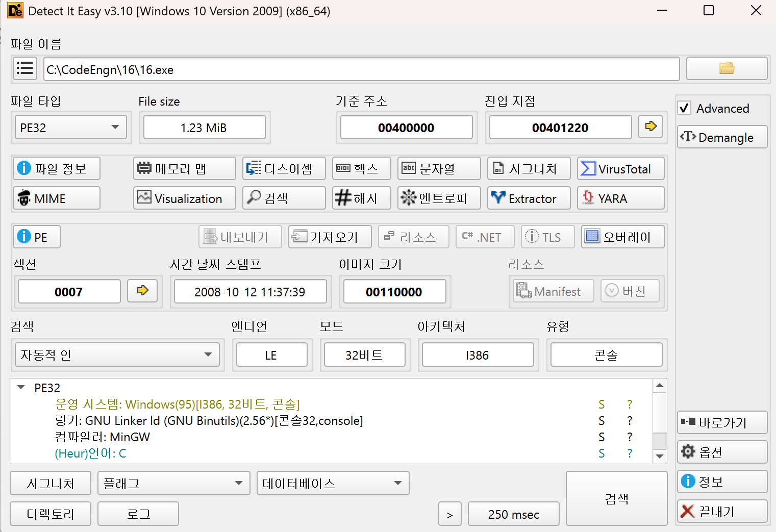Select the Linker GNU Linker ld result row

pyautogui.click(x=331, y=421)
